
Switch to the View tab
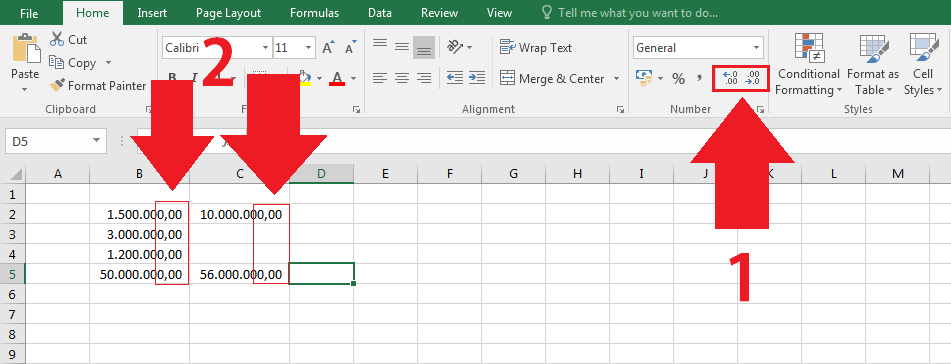pos(499,13)
